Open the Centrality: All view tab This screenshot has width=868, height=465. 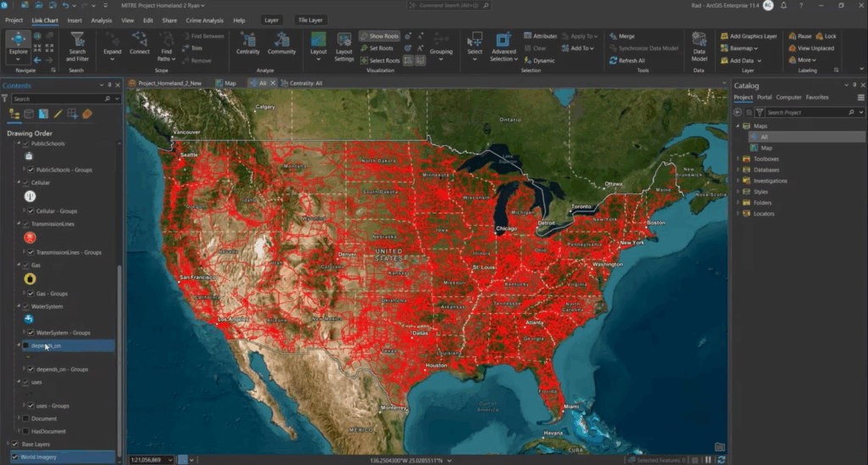click(305, 83)
